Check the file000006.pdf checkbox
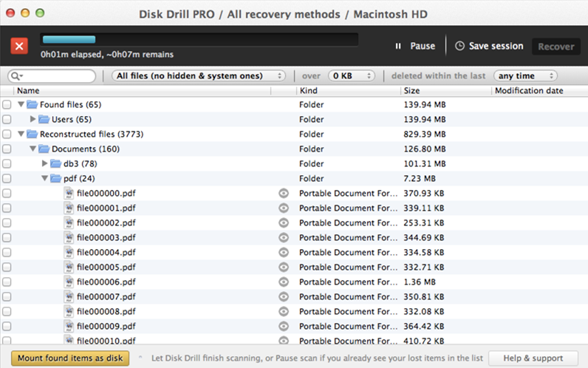588x368 pixels. click(7, 282)
